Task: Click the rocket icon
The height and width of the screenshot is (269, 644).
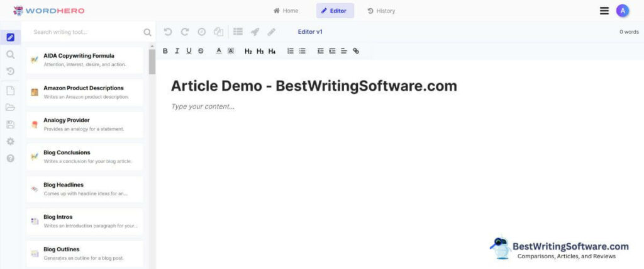Action: coord(255,32)
